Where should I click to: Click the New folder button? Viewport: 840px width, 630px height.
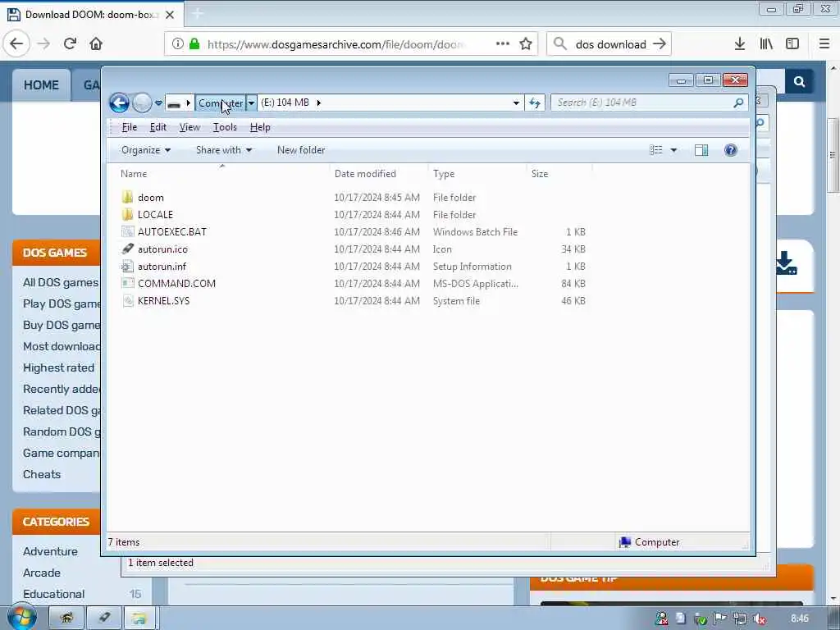pyautogui.click(x=301, y=151)
